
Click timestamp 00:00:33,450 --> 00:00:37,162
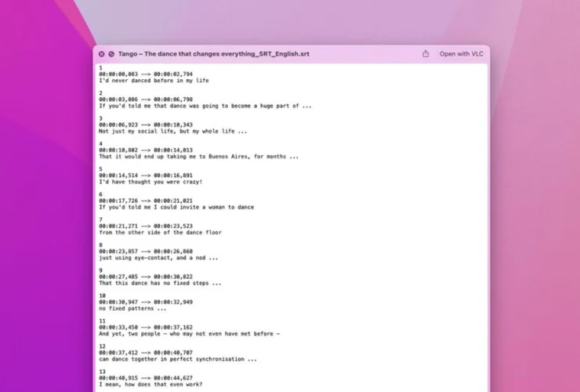pyautogui.click(x=146, y=327)
